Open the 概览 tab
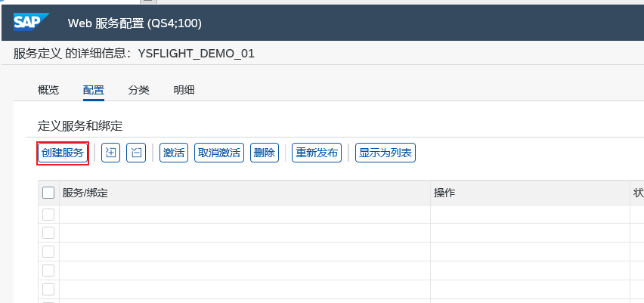Image resolution: width=644 pixels, height=303 pixels. pyautogui.click(x=48, y=90)
